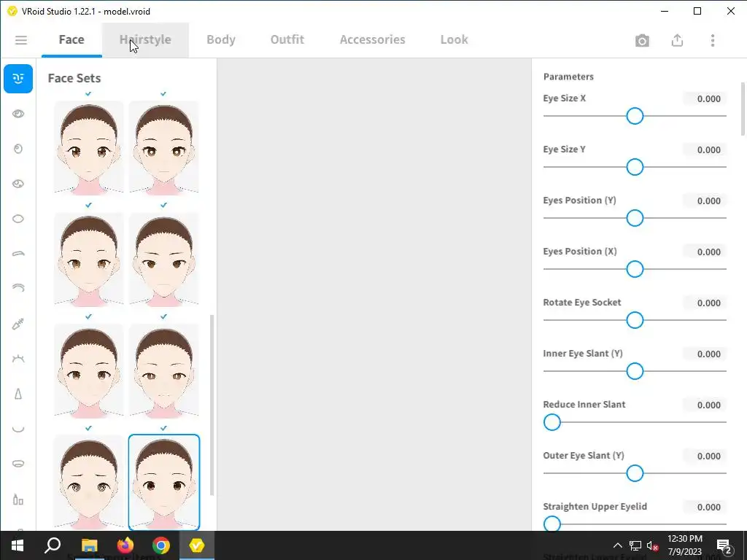Open File Explorer from taskbar
The image size is (747, 560).
(x=89, y=545)
